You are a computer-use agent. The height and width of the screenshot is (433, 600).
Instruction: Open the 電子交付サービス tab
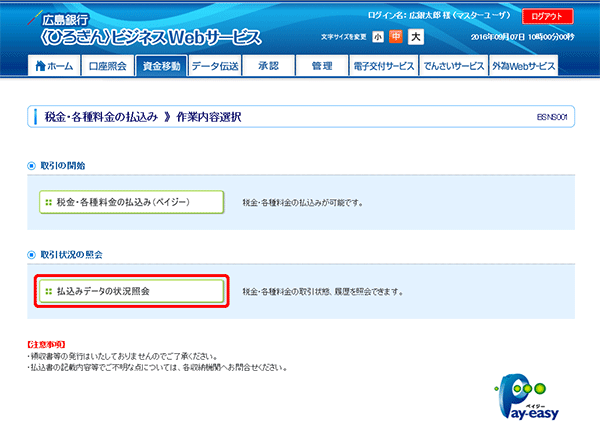[384, 66]
